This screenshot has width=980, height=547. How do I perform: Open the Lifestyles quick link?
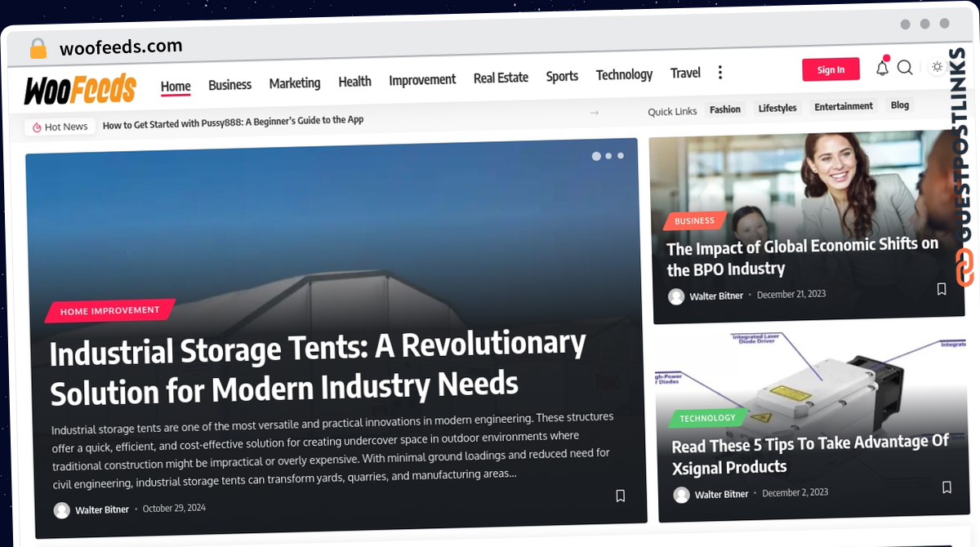pos(777,108)
